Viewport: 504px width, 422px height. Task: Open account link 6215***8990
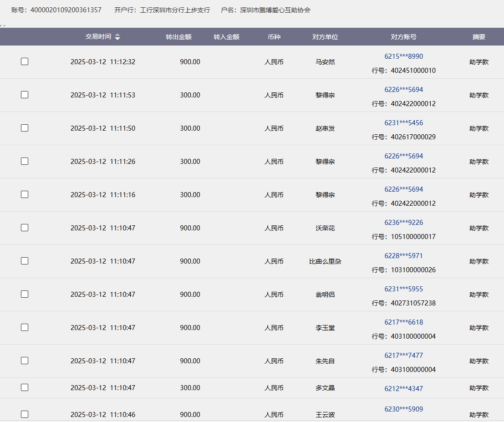tap(403, 56)
